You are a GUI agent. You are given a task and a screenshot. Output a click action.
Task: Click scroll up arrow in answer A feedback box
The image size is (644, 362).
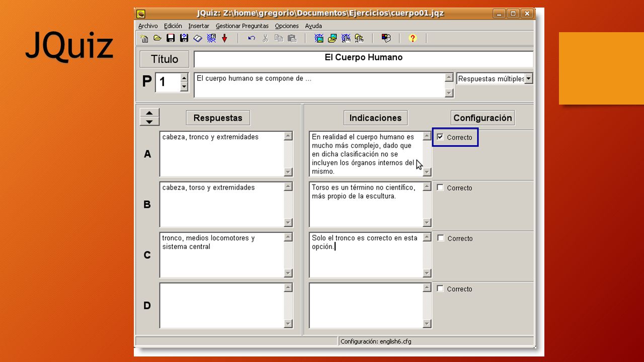(x=427, y=136)
